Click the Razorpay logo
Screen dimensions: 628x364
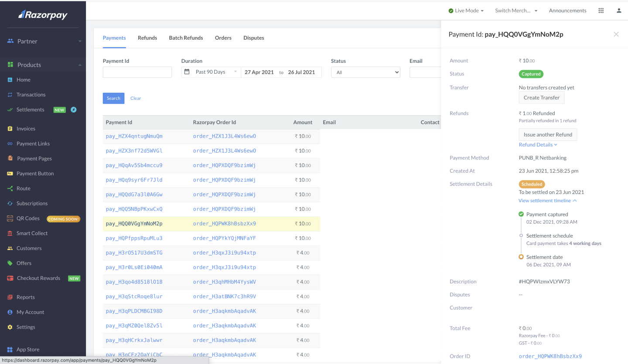click(43, 15)
